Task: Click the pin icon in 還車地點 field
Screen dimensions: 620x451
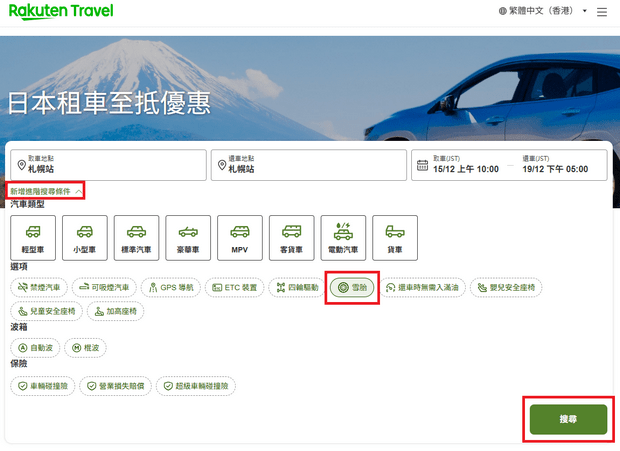Action: [x=222, y=165]
